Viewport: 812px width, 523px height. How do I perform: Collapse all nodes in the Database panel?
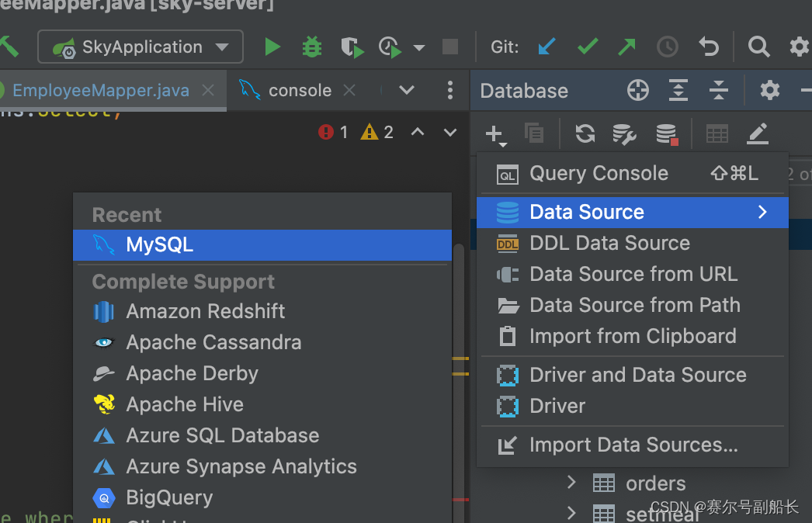(x=718, y=90)
